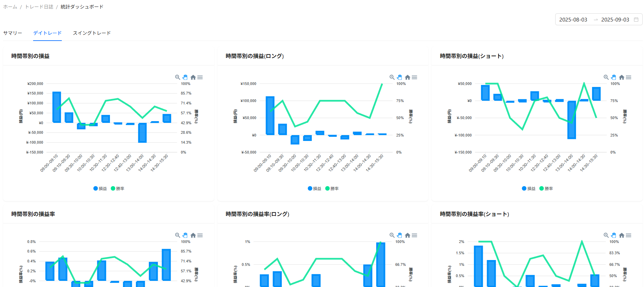644x287 pixels.
Task: Open hamburger menu of 時間帯別の損益率 all-trades chart
Action: coord(200,235)
